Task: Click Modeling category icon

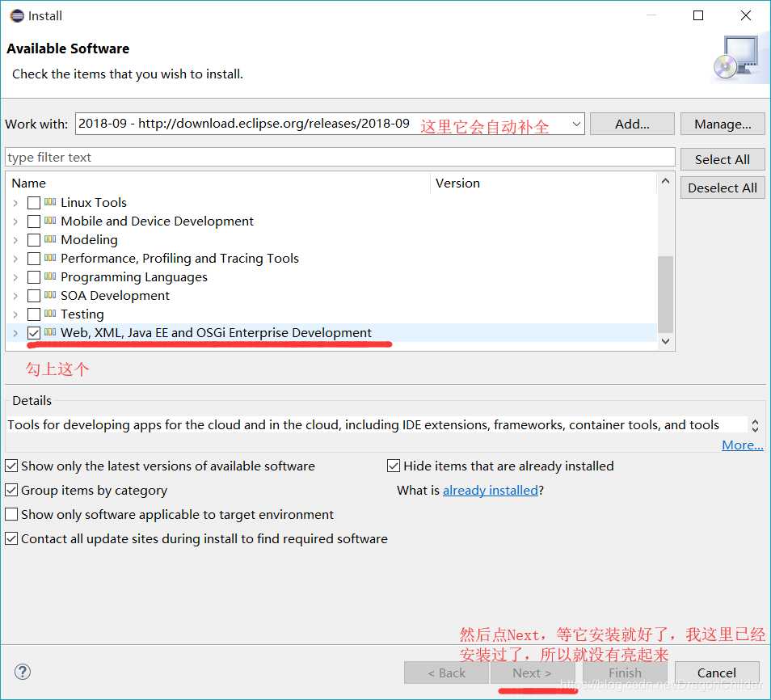Action: 50,239
